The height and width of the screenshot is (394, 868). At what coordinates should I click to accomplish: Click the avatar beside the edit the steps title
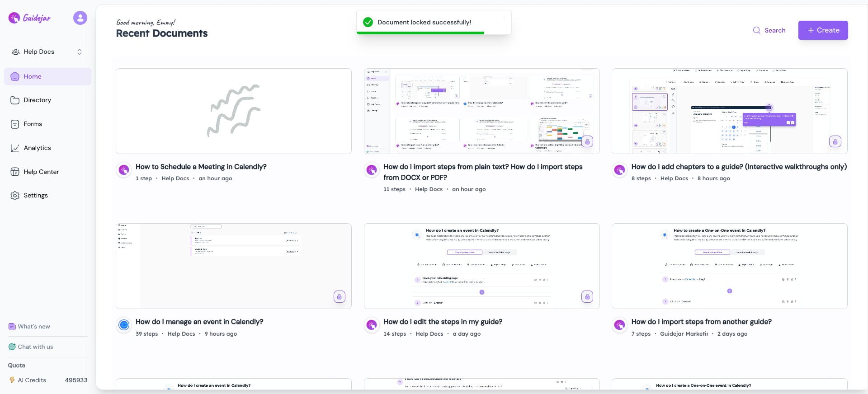tap(372, 325)
